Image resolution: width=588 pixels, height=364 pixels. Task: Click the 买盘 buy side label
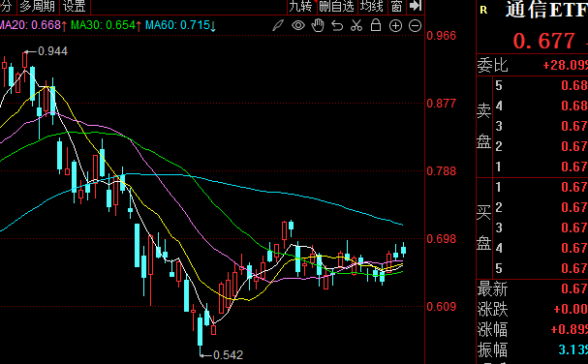(x=483, y=227)
